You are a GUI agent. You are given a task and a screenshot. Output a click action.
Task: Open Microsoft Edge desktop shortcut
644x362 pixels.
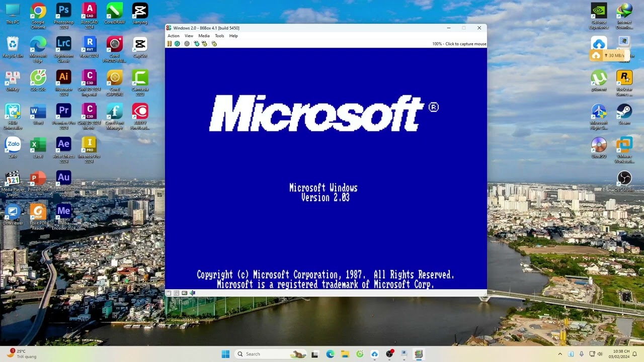click(x=38, y=49)
